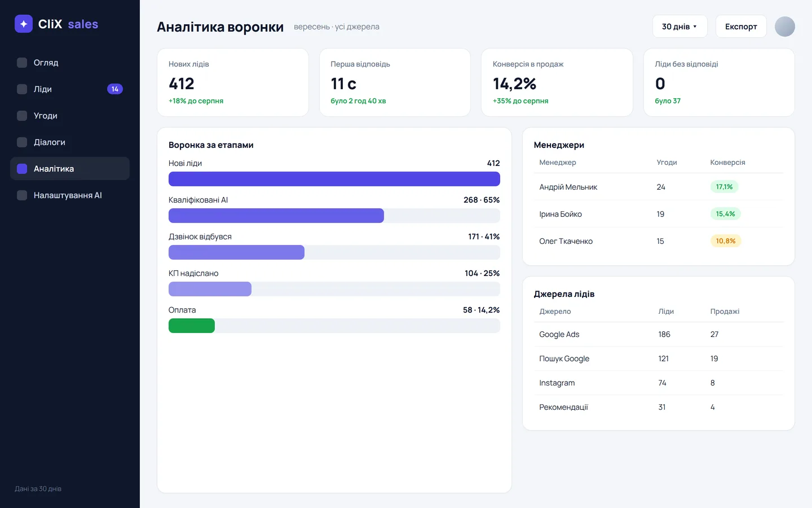Open Налаштування AI settings
The image size is (812, 508).
(x=70, y=195)
